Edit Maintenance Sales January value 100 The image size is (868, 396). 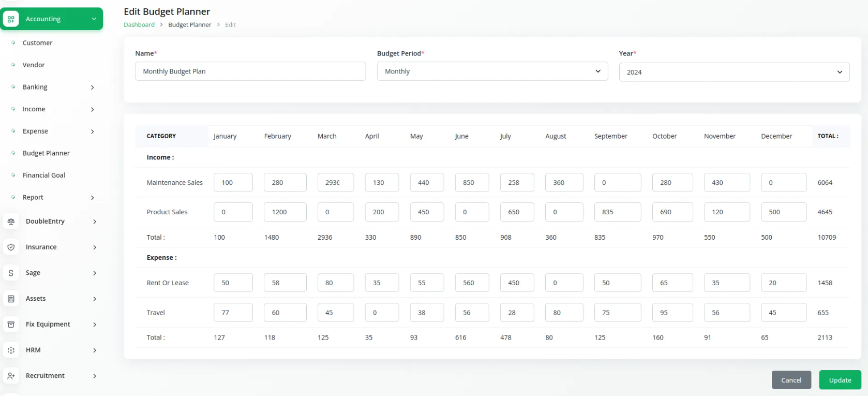[233, 183]
